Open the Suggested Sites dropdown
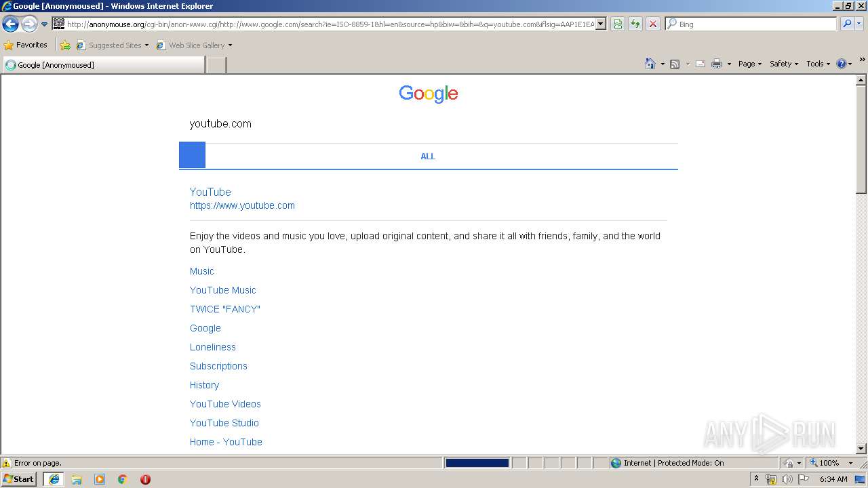 tap(113, 45)
